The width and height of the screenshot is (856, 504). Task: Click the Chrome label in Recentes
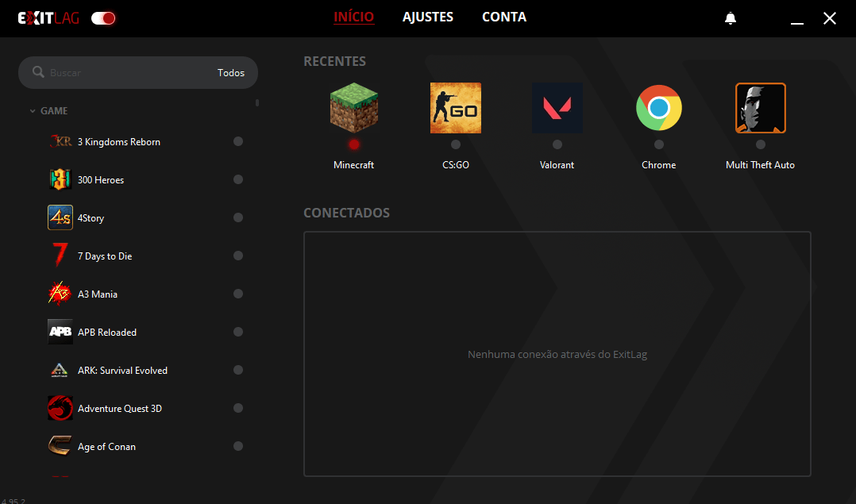pos(659,165)
